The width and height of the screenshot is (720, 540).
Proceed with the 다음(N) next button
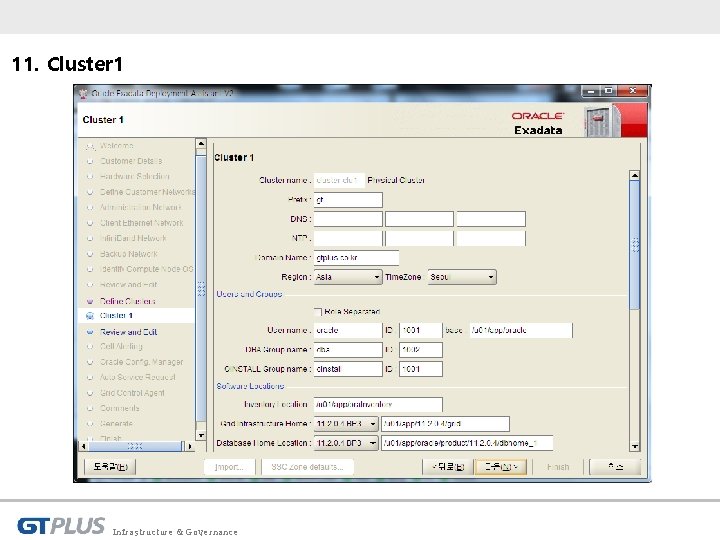pos(501,467)
